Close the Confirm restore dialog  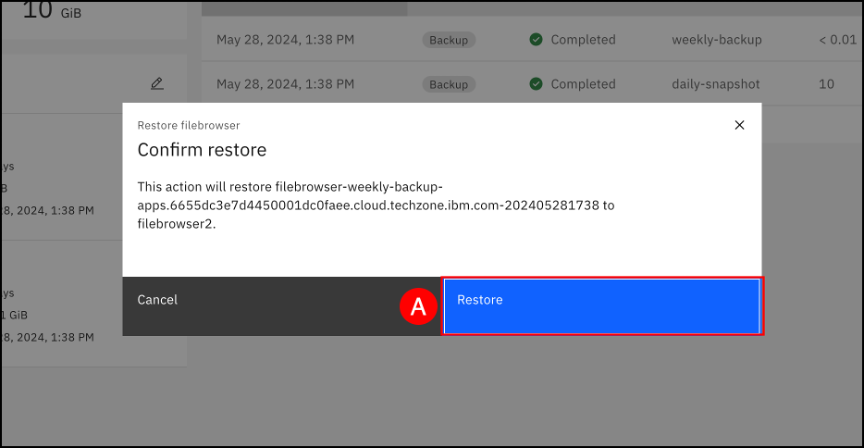[739, 125]
